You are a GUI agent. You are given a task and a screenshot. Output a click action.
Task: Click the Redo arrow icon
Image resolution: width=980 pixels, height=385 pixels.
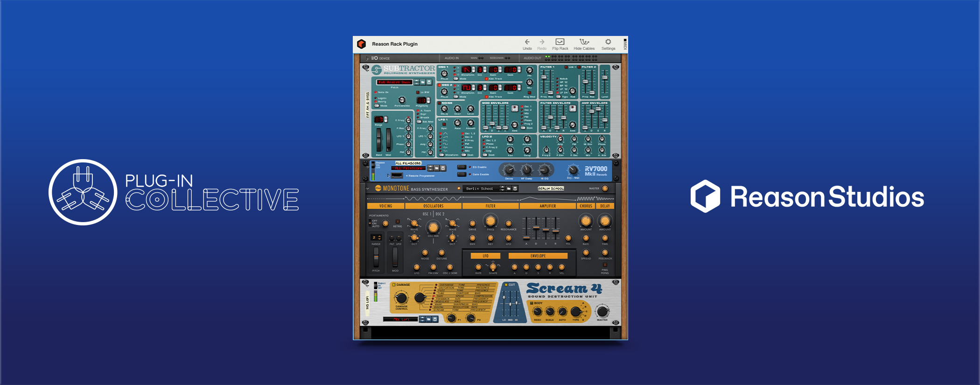[x=542, y=42]
